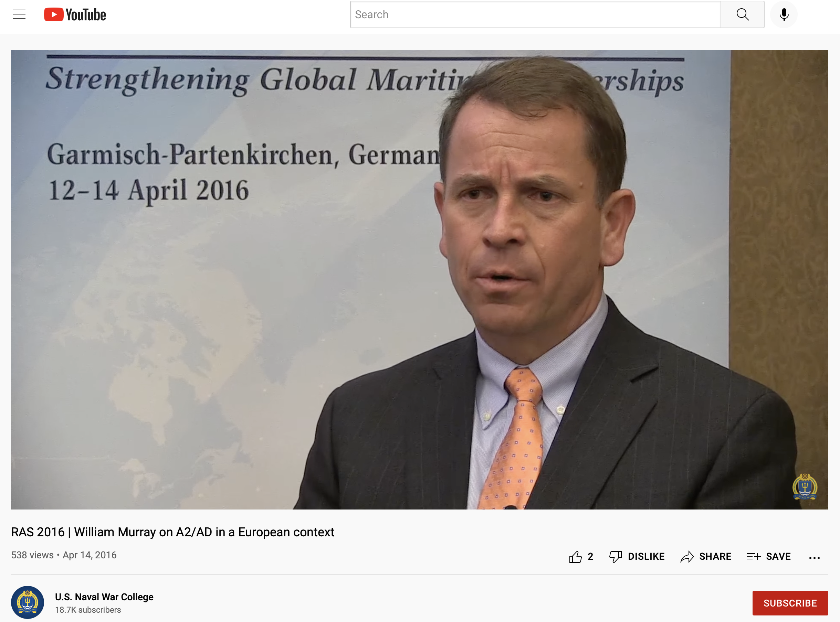The width and height of the screenshot is (840, 622).
Task: Click the Naval War College watermark in video
Action: 805,486
